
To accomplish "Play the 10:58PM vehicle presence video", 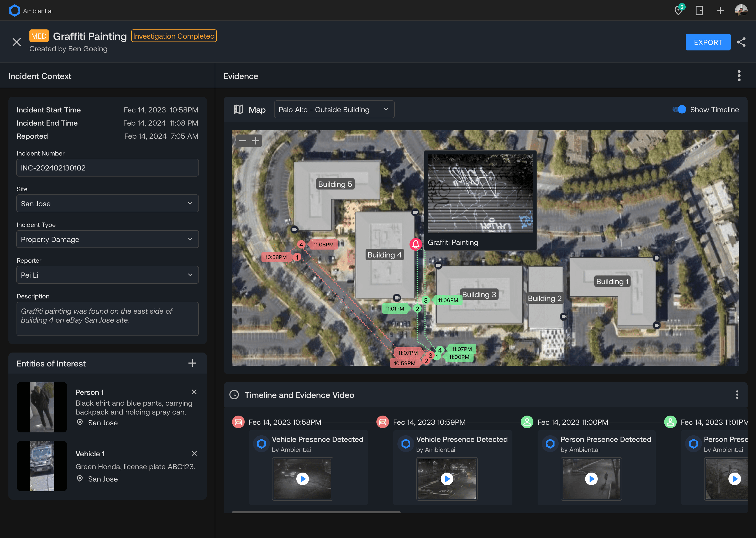I will point(303,479).
